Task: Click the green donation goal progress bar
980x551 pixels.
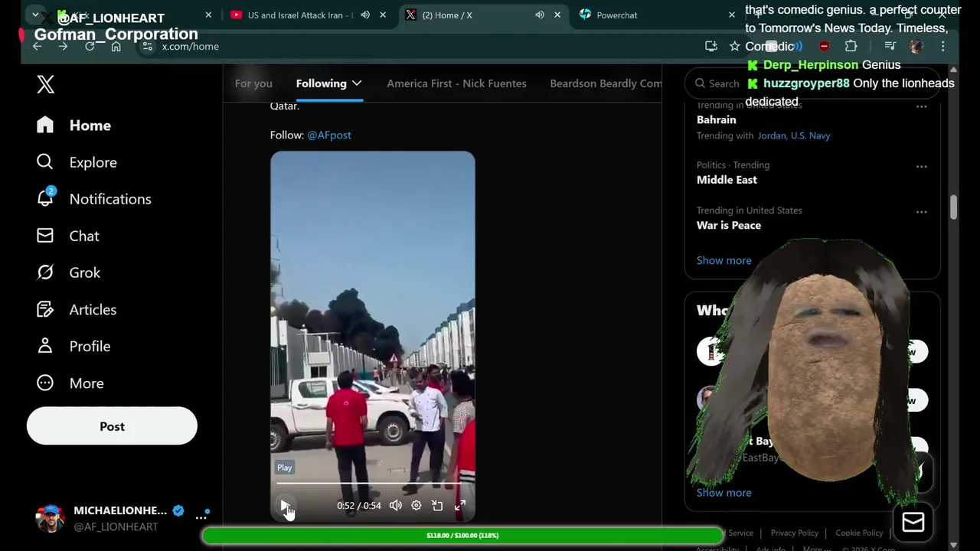Action: (x=462, y=536)
